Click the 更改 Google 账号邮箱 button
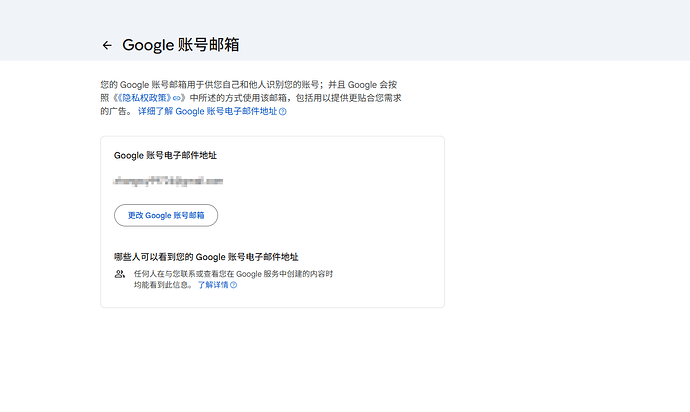Viewport: 690px width, 412px height. point(166,215)
